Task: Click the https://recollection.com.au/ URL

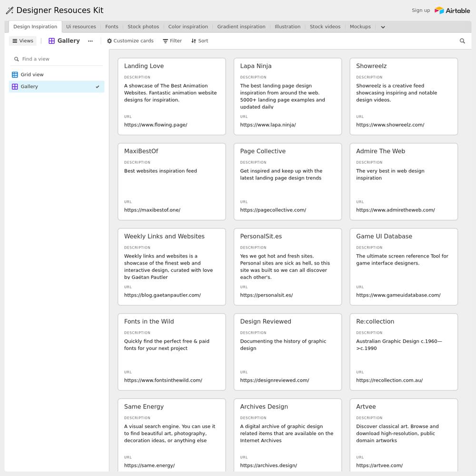Action: click(389, 380)
